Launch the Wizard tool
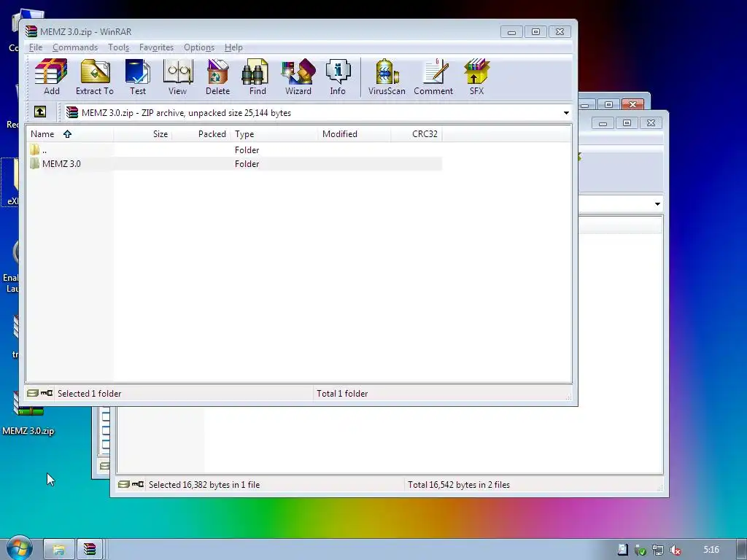 coord(298,77)
